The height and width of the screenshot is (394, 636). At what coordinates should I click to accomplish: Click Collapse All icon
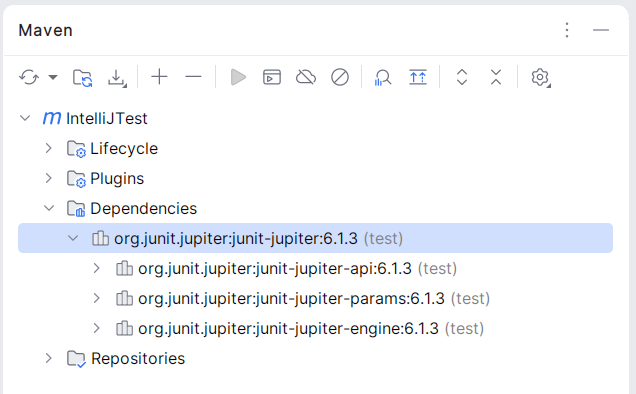pos(496,77)
